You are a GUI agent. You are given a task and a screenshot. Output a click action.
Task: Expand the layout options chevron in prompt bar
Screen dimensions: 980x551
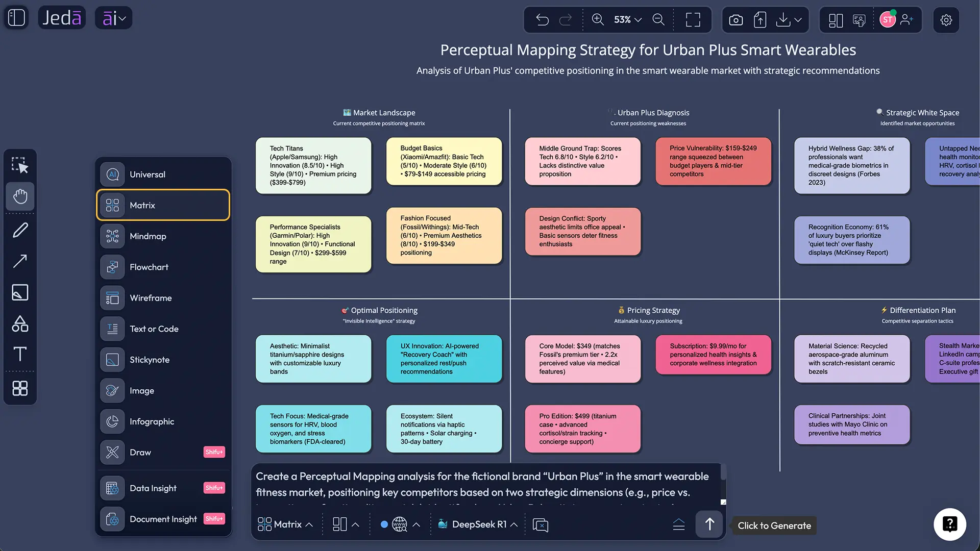[356, 524]
